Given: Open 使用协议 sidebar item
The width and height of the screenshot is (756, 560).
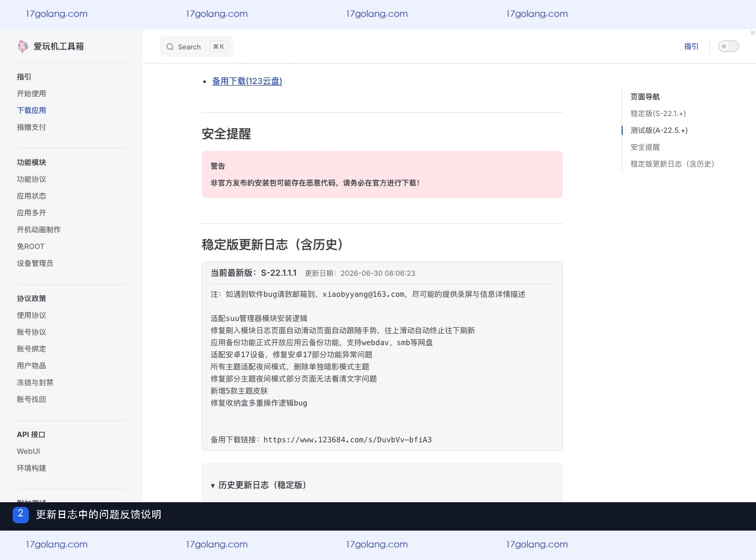Looking at the screenshot, I should click(x=31, y=315).
